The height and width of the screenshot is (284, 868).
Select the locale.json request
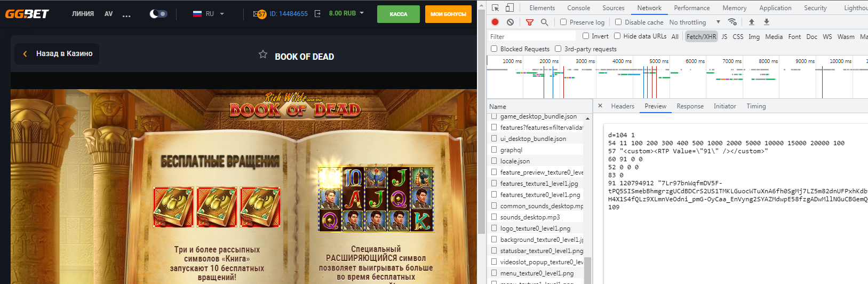[x=536, y=161]
